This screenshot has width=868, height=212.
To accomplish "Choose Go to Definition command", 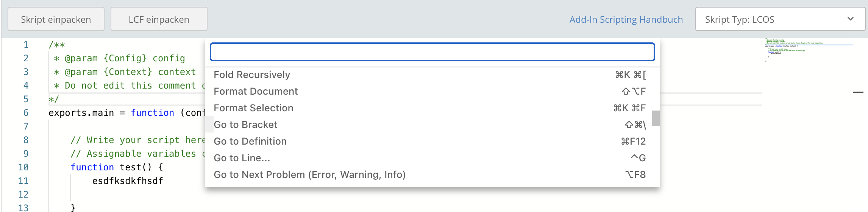I will tap(250, 141).
